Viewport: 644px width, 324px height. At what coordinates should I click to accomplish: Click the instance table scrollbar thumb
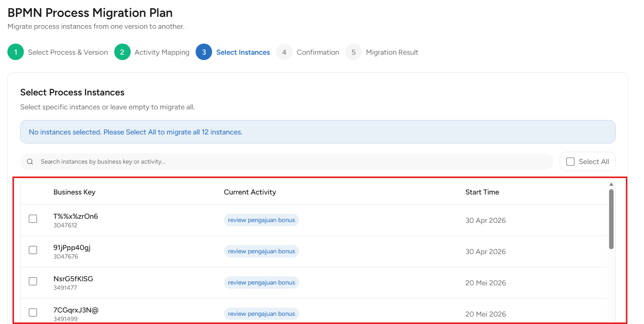pyautogui.click(x=611, y=219)
